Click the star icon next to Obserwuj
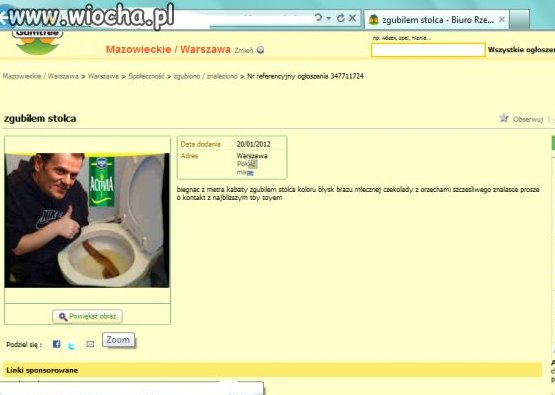The width and height of the screenshot is (555, 395). point(503,118)
